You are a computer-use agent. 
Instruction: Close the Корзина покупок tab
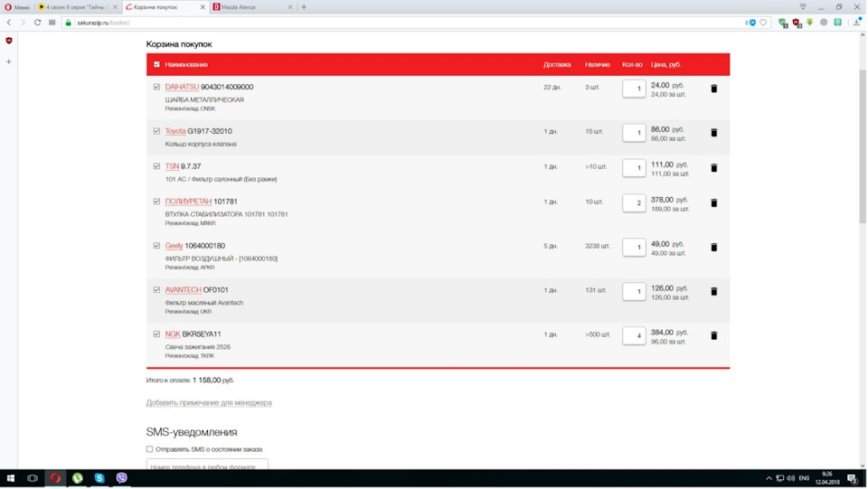click(x=203, y=7)
